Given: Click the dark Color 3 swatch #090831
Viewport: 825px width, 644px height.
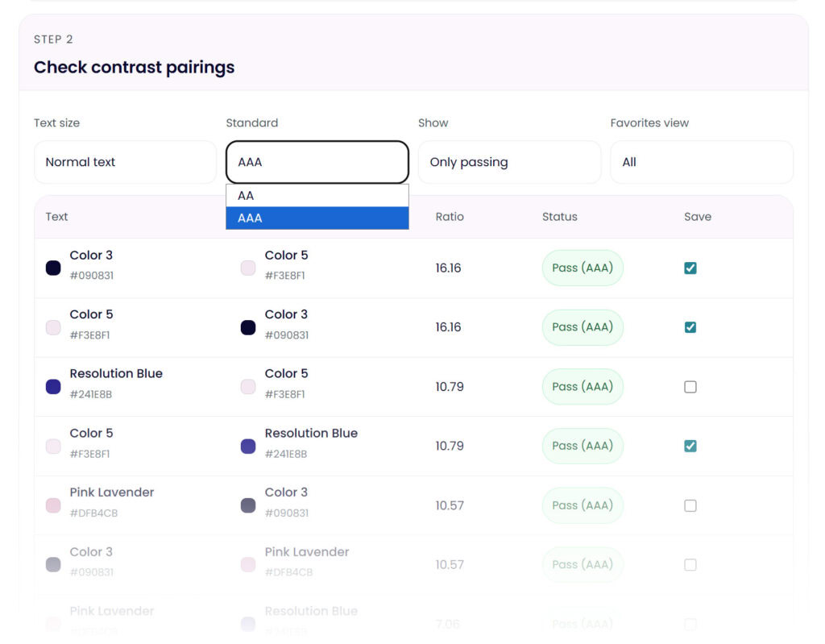Looking at the screenshot, I should tap(53, 267).
